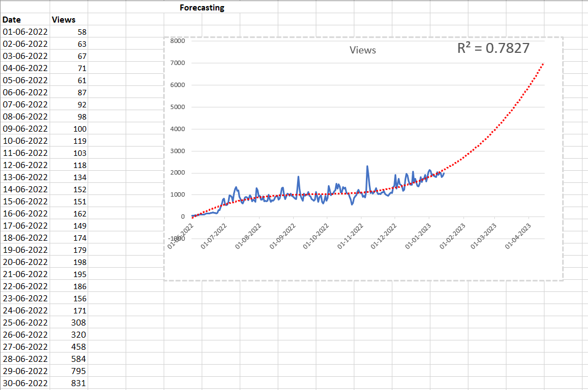Click the 8000 label on vertical axis

click(x=179, y=41)
